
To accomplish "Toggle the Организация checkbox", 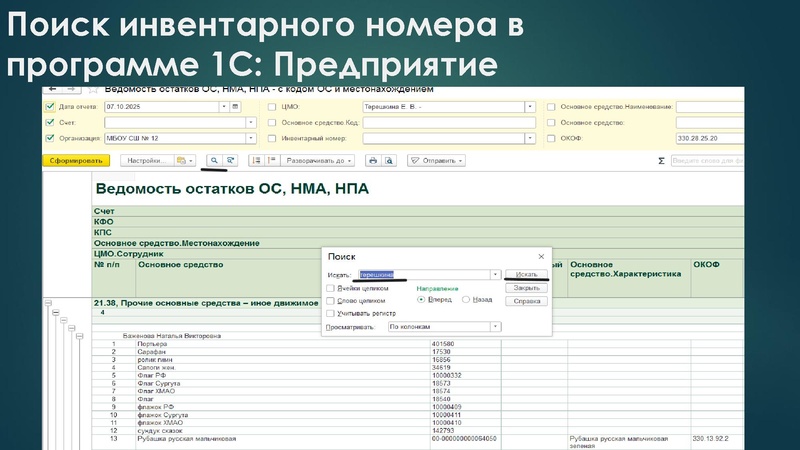I will tap(49, 138).
